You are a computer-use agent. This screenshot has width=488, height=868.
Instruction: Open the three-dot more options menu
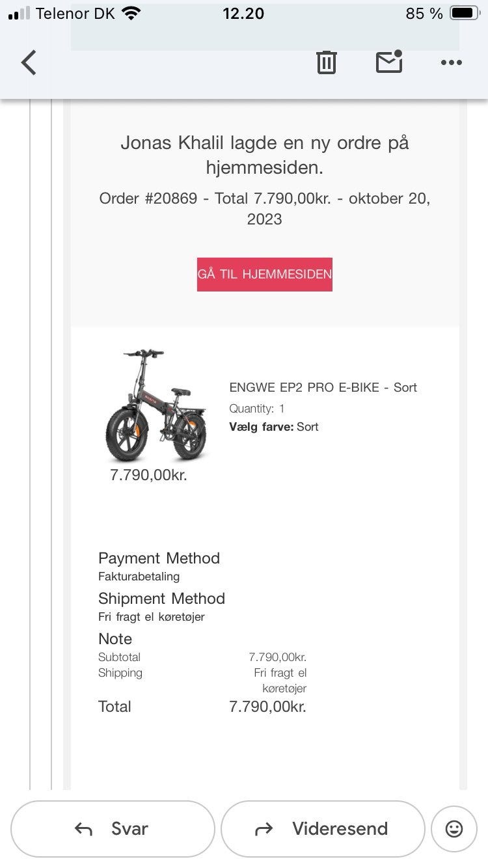click(451, 62)
